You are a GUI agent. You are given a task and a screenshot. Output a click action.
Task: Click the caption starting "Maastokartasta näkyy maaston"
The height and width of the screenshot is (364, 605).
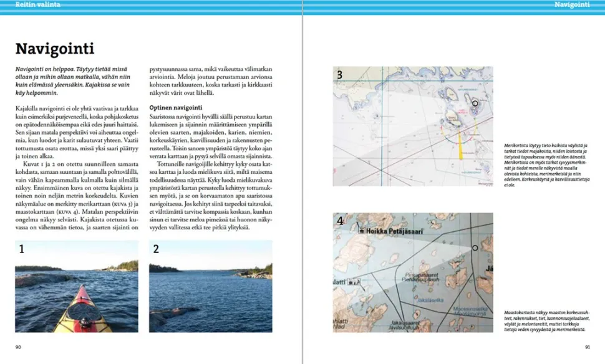(x=547, y=321)
